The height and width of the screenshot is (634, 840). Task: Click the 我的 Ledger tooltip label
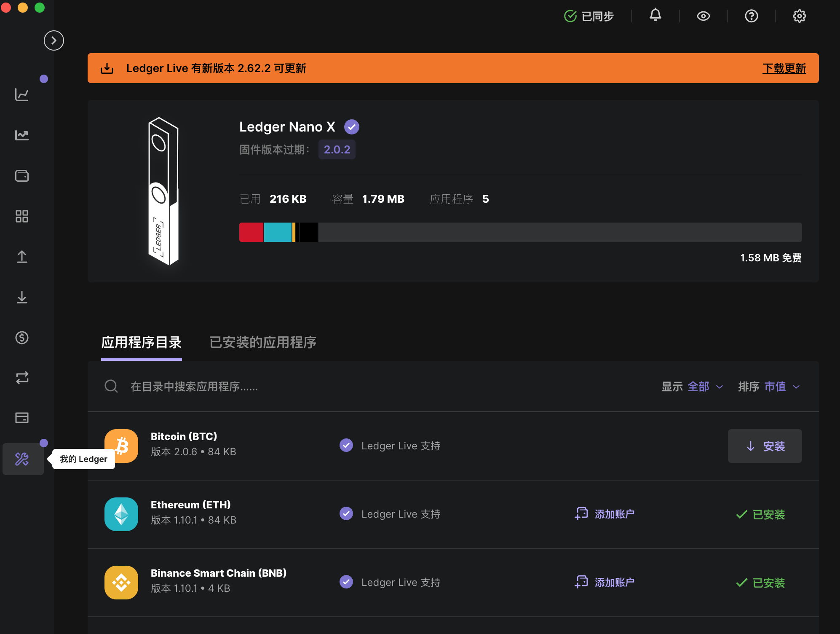click(x=83, y=459)
